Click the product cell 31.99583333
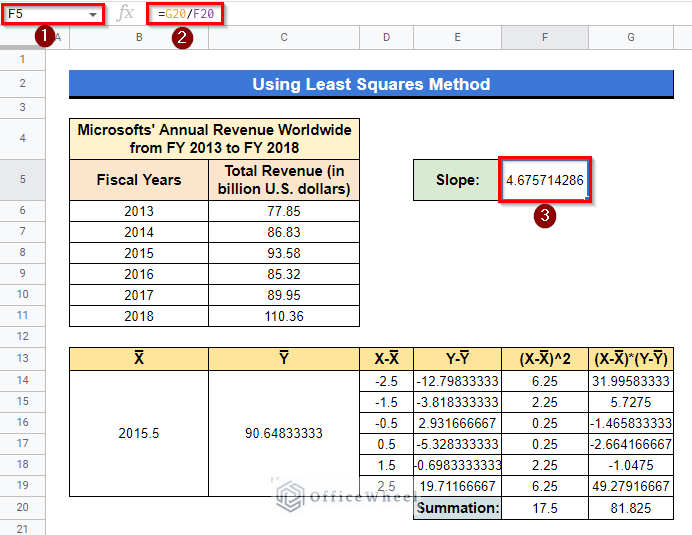692x535 pixels. pyautogui.click(x=631, y=381)
